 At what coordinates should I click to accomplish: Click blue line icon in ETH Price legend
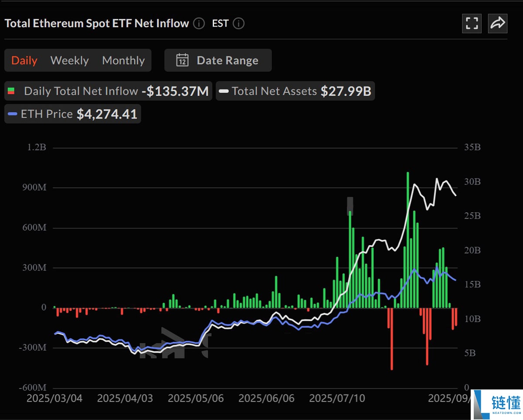click(13, 114)
